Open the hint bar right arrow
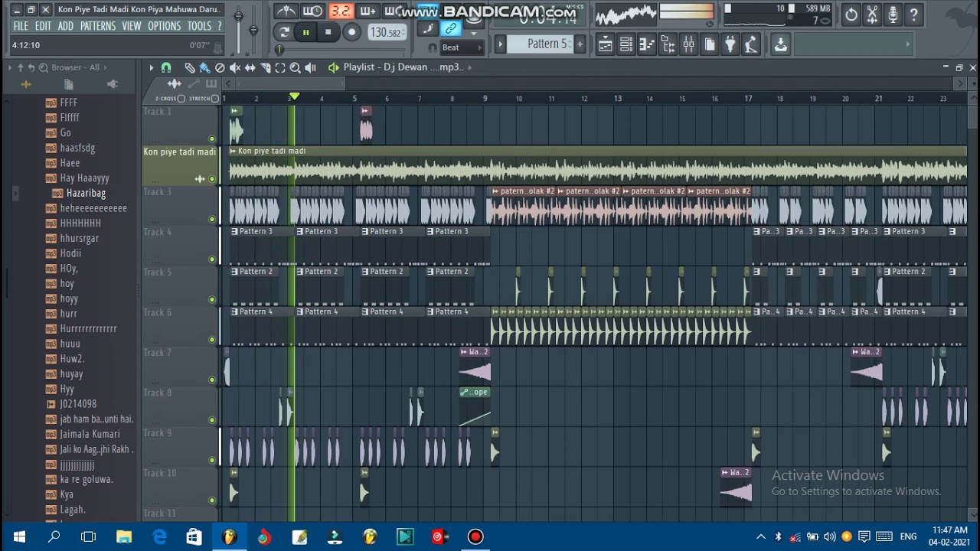Image resolution: width=980 pixels, height=551 pixels. [x=908, y=44]
